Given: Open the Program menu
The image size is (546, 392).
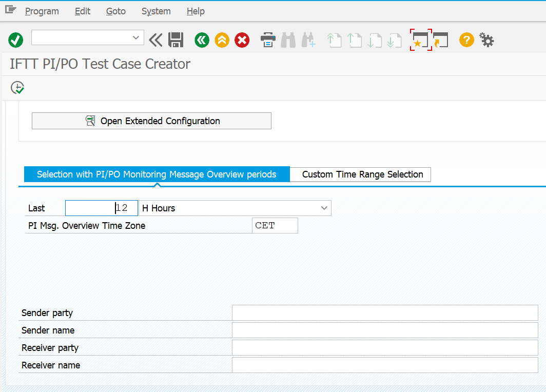Looking at the screenshot, I should pos(42,11).
